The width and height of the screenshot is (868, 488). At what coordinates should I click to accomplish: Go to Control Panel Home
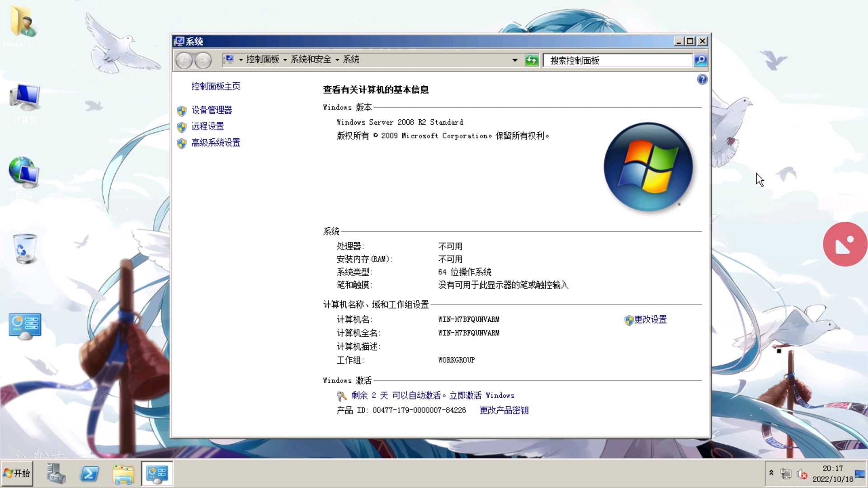point(216,86)
